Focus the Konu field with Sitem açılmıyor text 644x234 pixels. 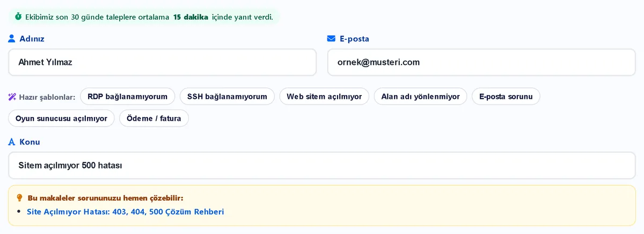322,165
